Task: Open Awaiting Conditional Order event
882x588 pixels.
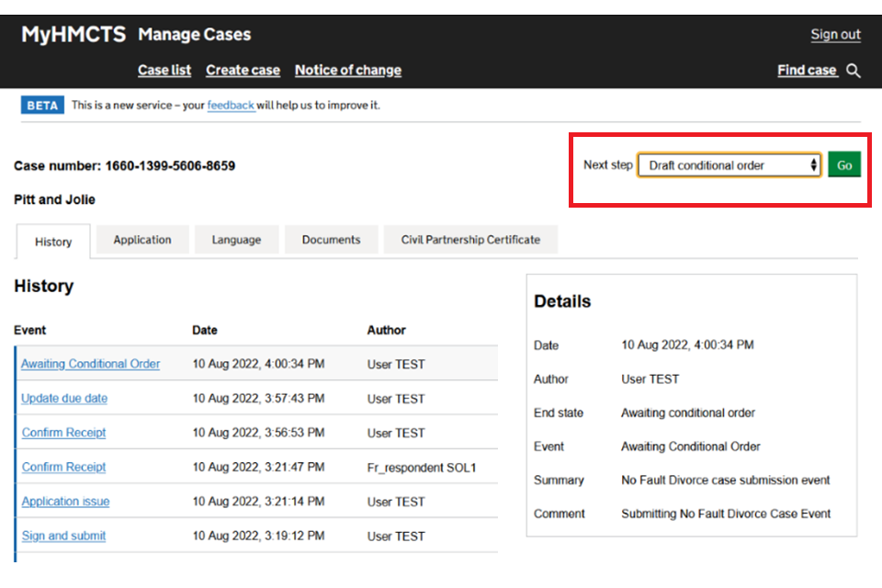Action: click(90, 364)
